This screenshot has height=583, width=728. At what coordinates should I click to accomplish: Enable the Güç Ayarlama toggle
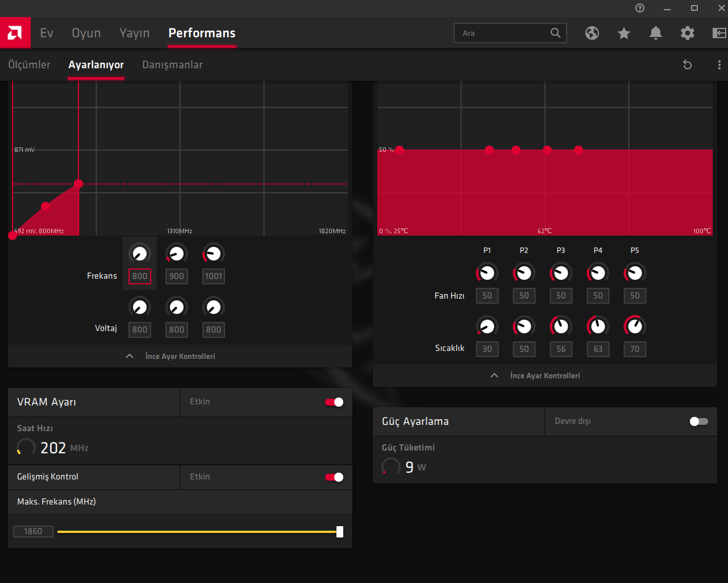point(698,421)
